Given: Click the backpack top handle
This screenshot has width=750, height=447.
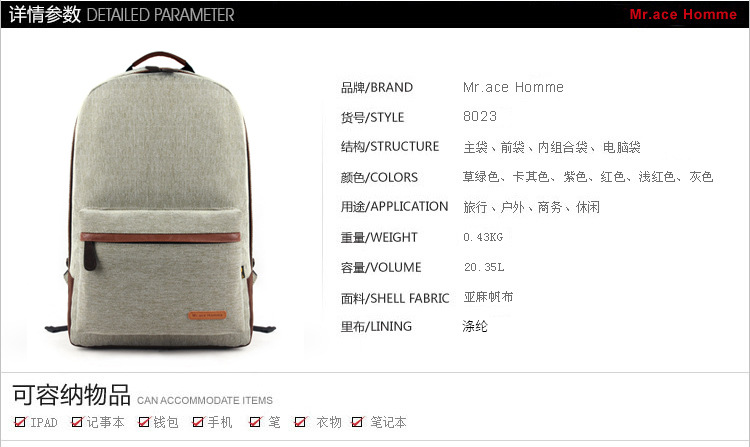Looking at the screenshot, I should (x=160, y=61).
